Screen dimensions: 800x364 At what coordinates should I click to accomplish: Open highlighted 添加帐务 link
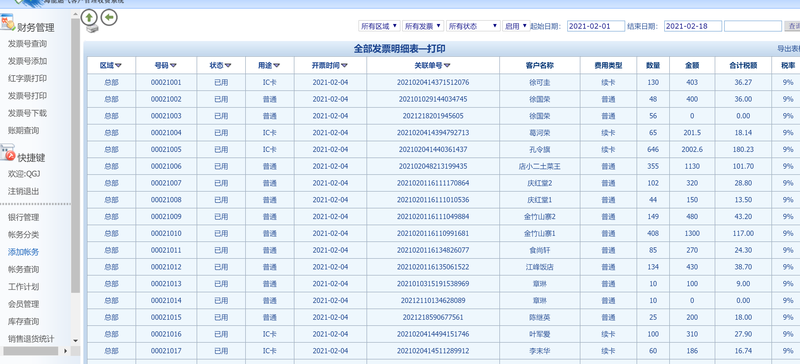pyautogui.click(x=23, y=252)
